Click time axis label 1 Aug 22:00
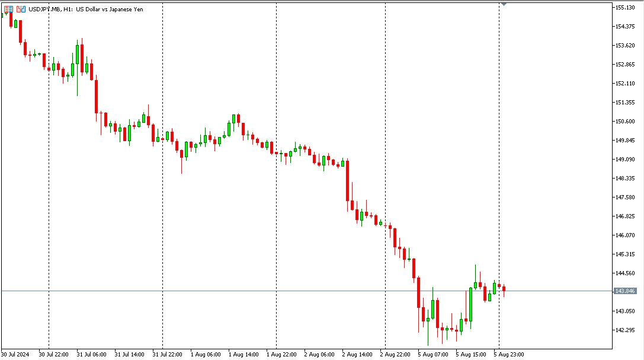Screen dimensions: 644x360 [x=281, y=354]
